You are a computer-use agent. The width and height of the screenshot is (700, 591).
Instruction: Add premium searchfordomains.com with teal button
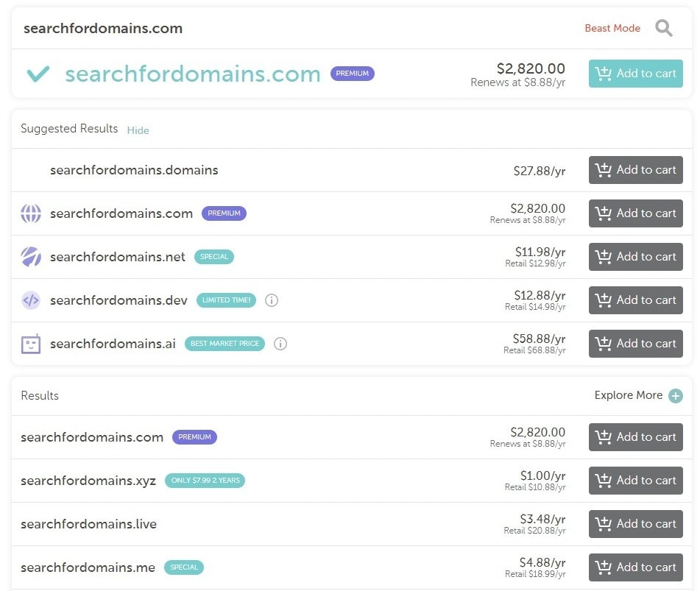click(x=636, y=73)
